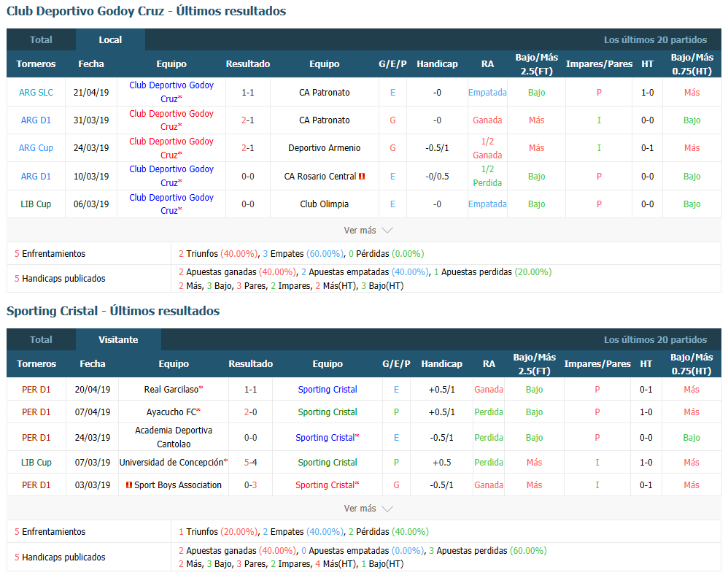Open PER D1 link dated 03/03/19
This screenshot has height=575, width=728.
36,485
